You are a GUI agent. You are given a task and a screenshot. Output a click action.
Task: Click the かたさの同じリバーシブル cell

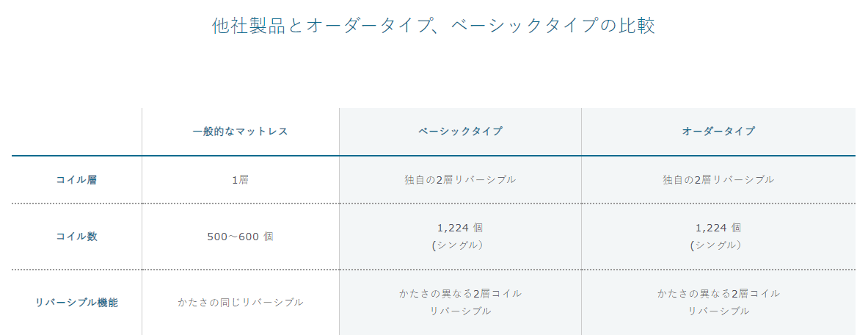coord(240,302)
